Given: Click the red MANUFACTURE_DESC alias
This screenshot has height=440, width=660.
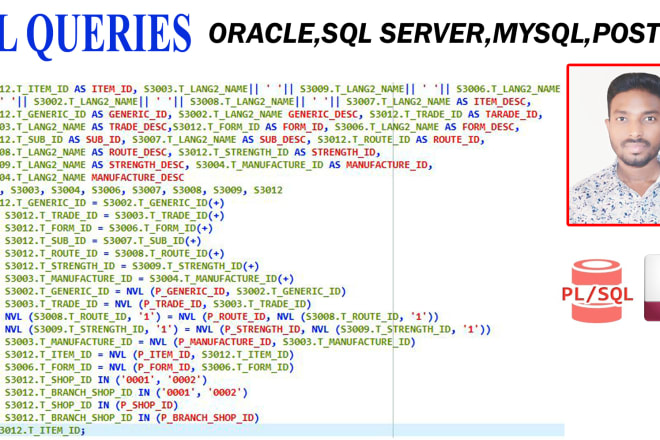Looking at the screenshot, I should coord(138,178).
